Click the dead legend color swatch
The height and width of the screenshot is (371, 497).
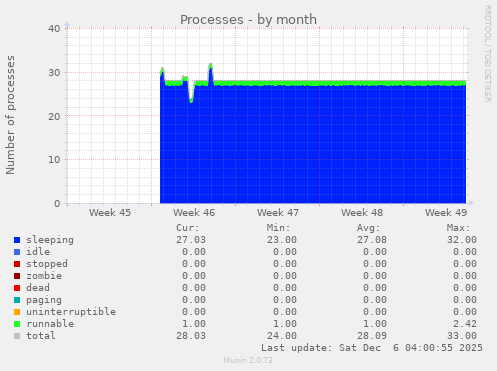17,288
